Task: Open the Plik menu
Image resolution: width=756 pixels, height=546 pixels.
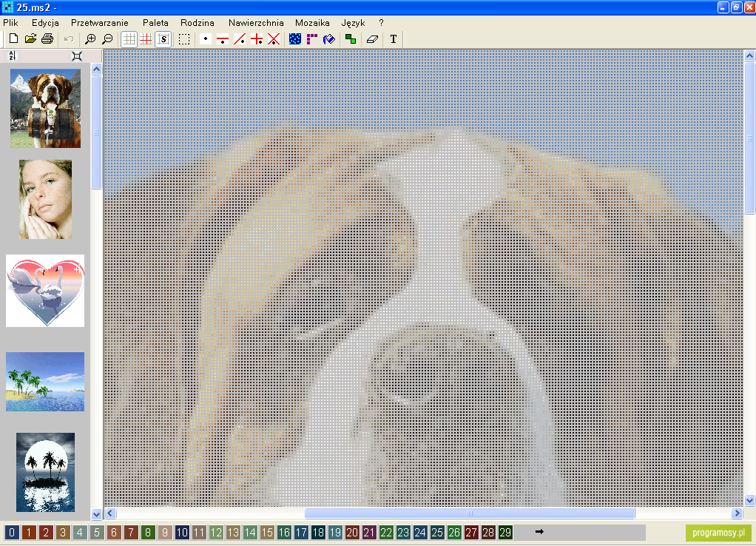Action: pos(10,23)
